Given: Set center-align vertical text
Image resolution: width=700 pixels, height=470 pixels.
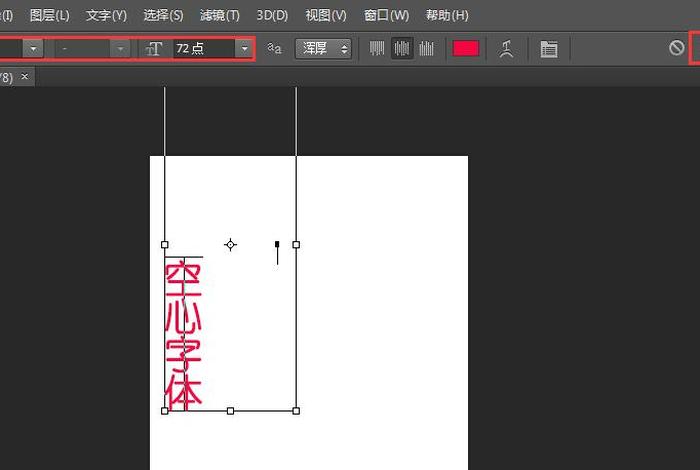Looking at the screenshot, I should 402,48.
